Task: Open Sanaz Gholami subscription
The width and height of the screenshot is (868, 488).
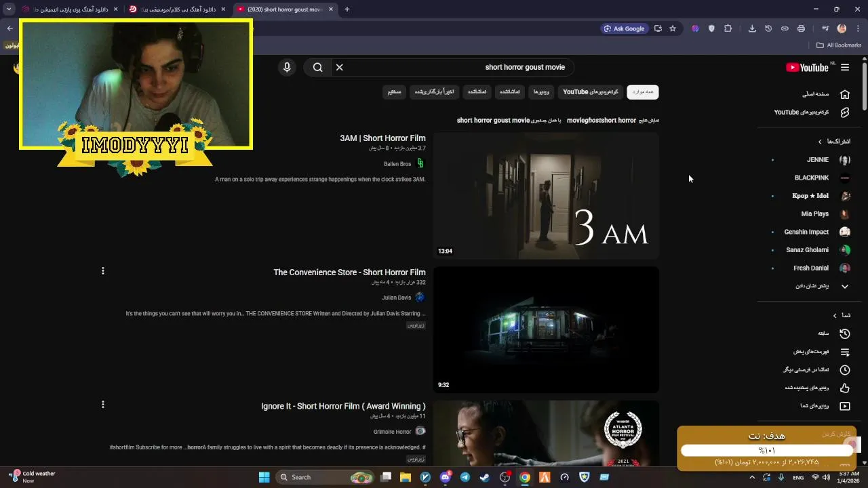Action: [808, 250]
